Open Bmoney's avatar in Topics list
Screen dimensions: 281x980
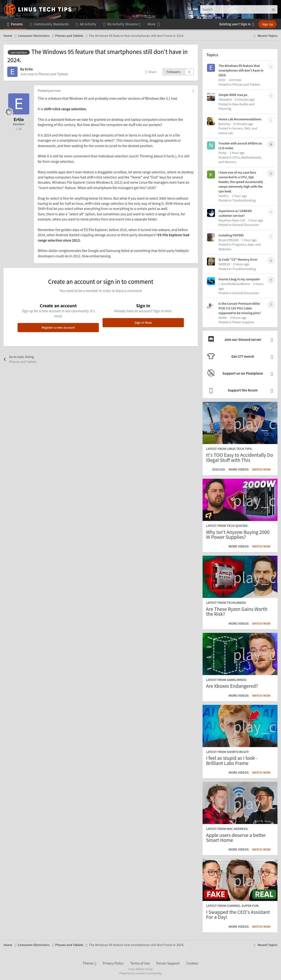[x=211, y=121]
